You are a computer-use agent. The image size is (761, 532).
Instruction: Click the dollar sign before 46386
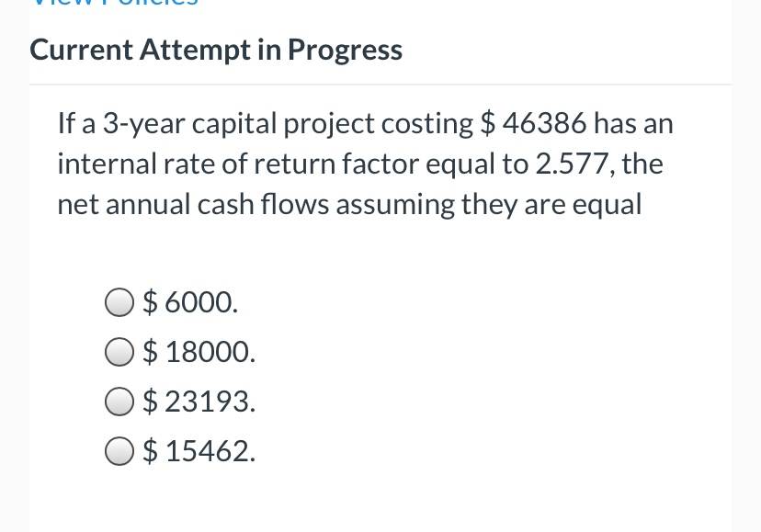[488, 123]
